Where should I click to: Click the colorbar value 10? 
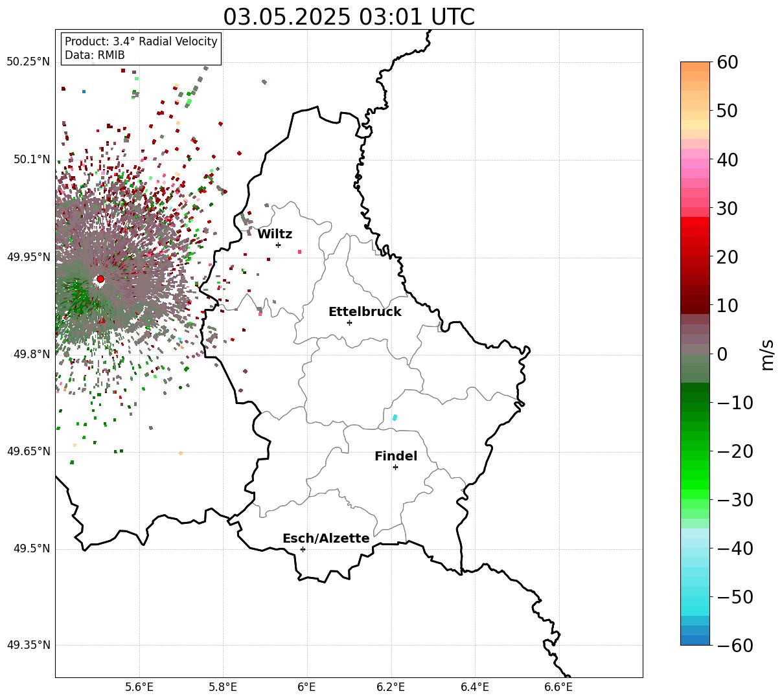(727, 305)
